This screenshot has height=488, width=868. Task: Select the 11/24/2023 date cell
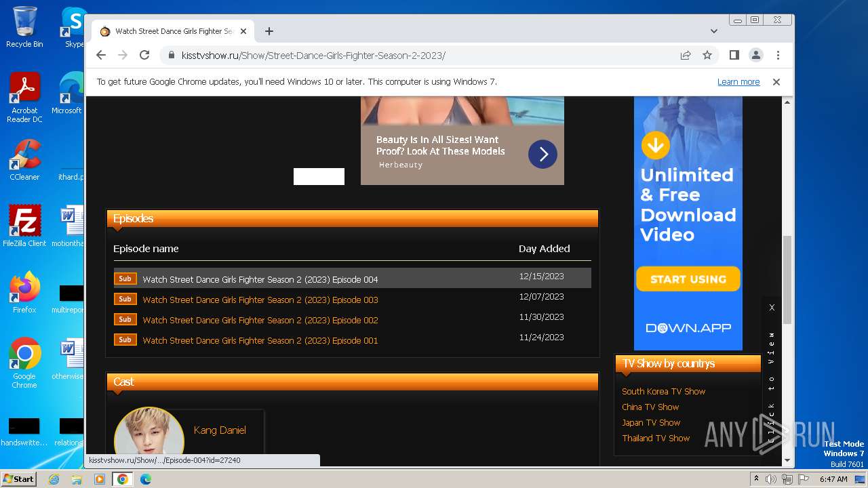(541, 337)
